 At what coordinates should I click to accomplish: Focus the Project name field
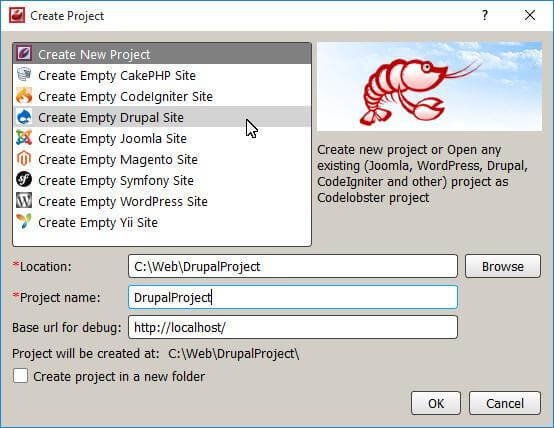293,297
